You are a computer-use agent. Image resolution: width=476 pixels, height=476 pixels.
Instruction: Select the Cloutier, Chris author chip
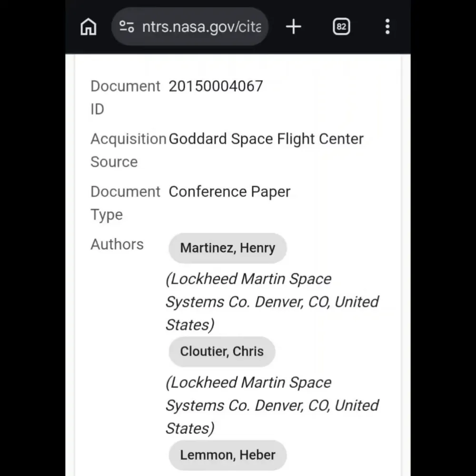pos(222,352)
